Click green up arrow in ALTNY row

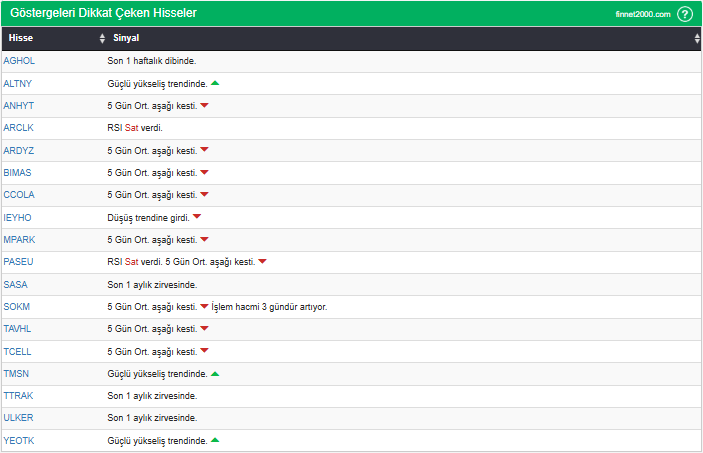pos(215,83)
